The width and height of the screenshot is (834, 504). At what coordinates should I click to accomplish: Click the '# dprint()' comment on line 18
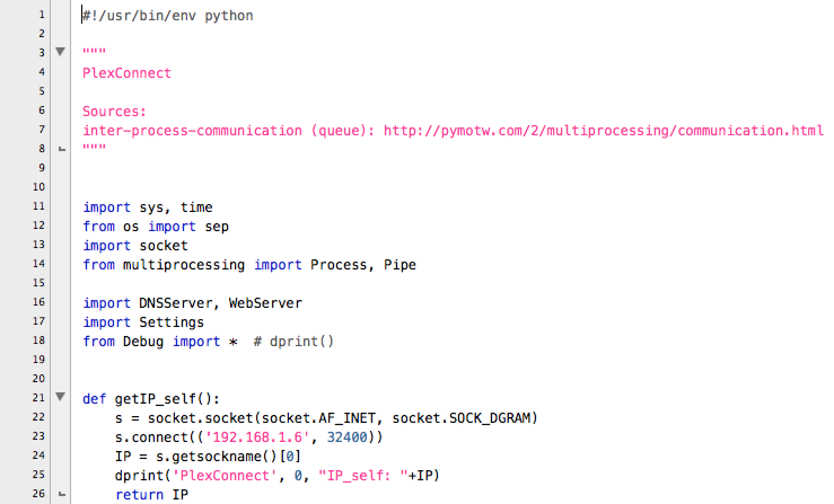[x=293, y=342]
